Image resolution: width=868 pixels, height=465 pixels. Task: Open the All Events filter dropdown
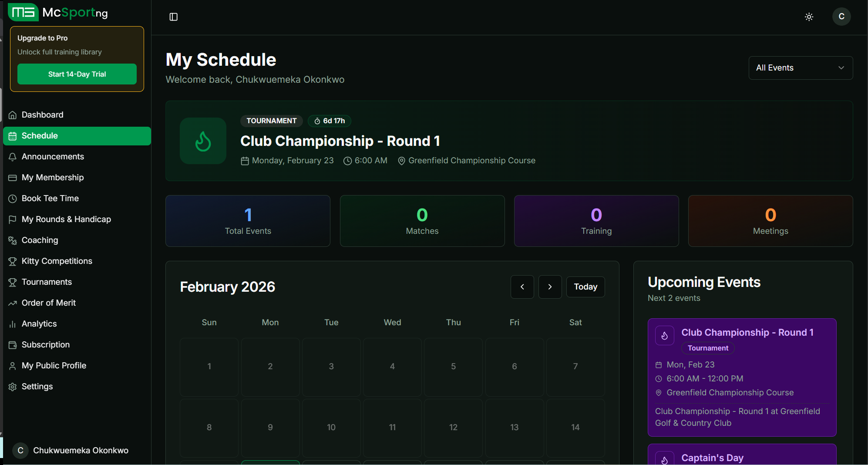click(x=800, y=68)
